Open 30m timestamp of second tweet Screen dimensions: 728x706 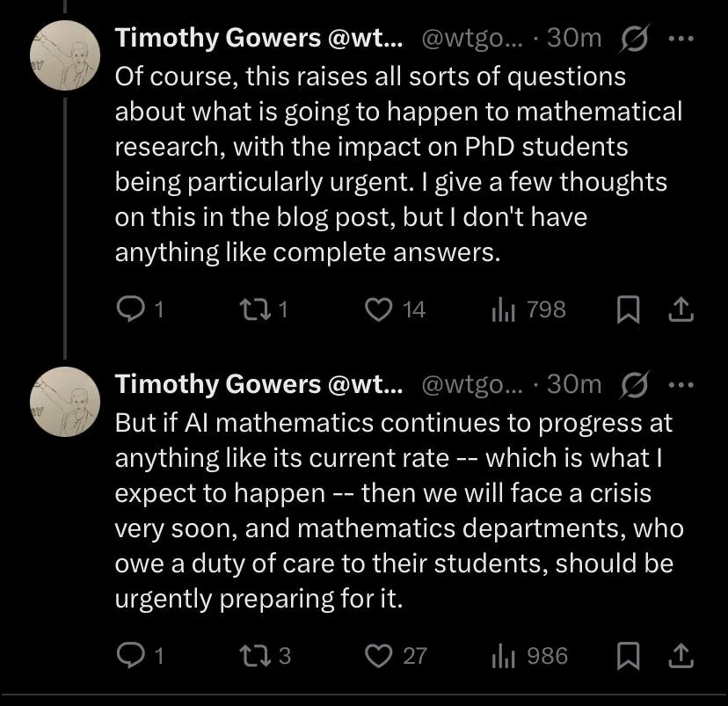(574, 384)
